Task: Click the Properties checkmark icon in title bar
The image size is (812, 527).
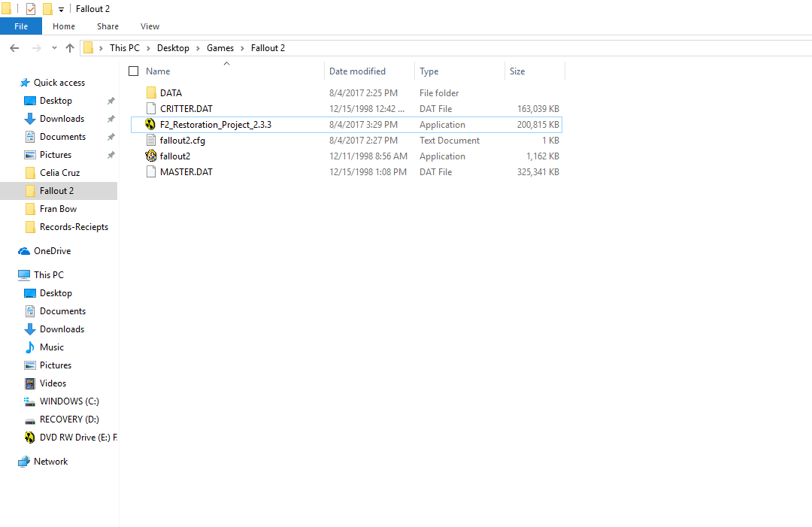Action: point(31,9)
